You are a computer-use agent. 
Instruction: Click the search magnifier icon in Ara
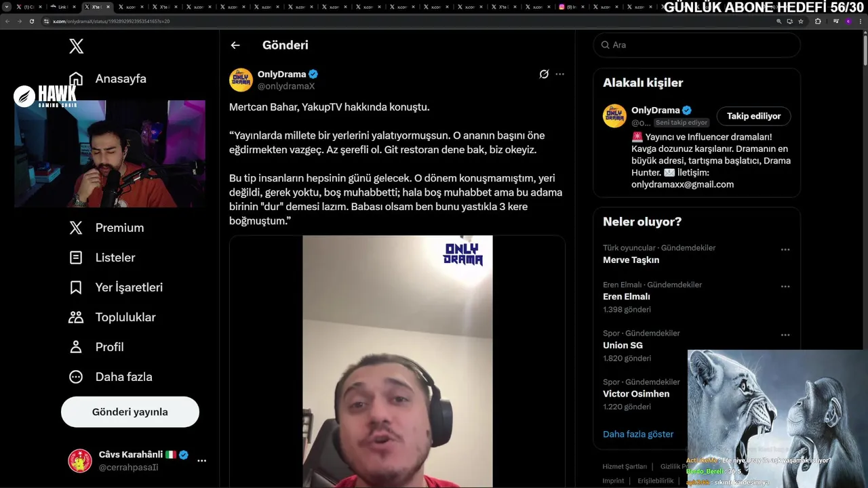[x=605, y=45]
